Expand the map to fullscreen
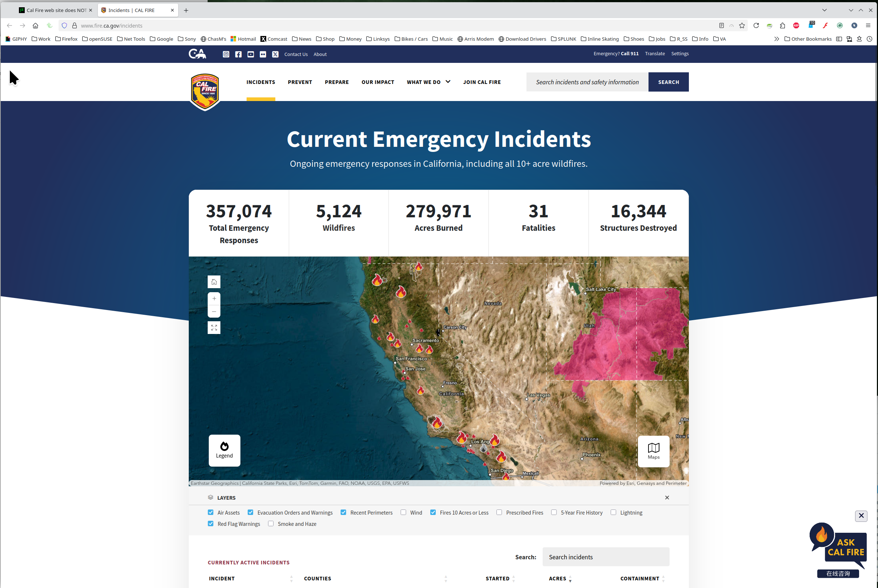The width and height of the screenshot is (878, 588). (214, 328)
